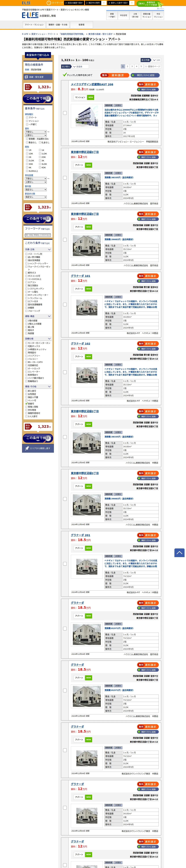186x868 pixels.
Task: Open 専有面積 下限なし dropdown
Action: point(36,179)
